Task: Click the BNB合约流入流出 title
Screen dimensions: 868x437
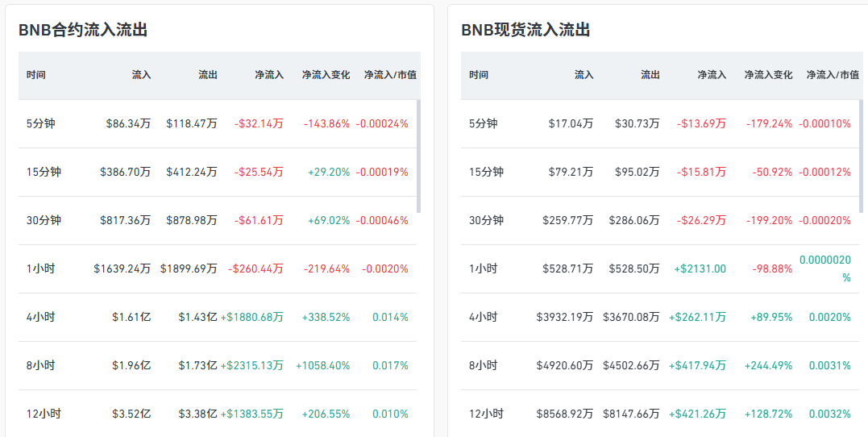Action: click(x=83, y=30)
